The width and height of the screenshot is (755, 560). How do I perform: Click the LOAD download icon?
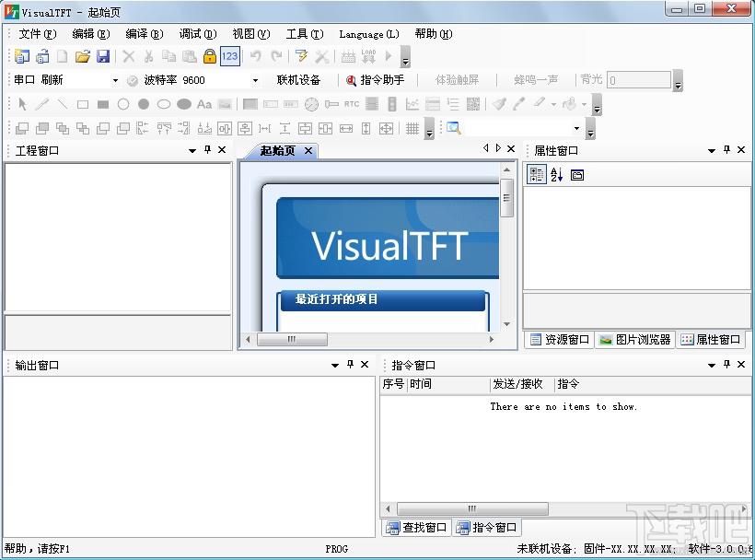click(368, 56)
